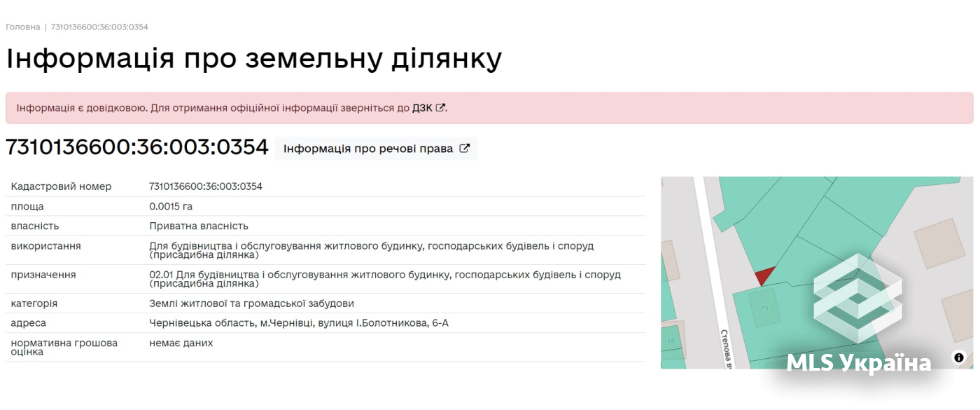
Task: Click the власність row label
Action: (35, 226)
